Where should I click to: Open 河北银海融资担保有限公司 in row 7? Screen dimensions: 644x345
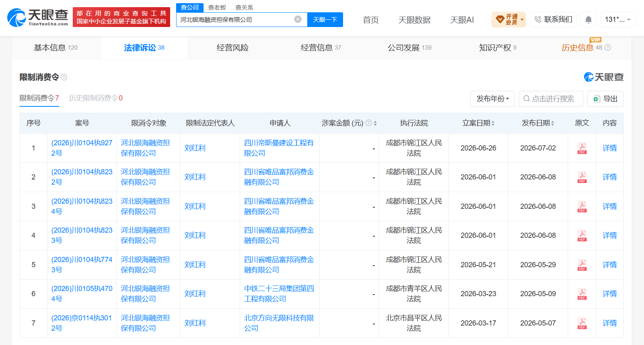145,323
